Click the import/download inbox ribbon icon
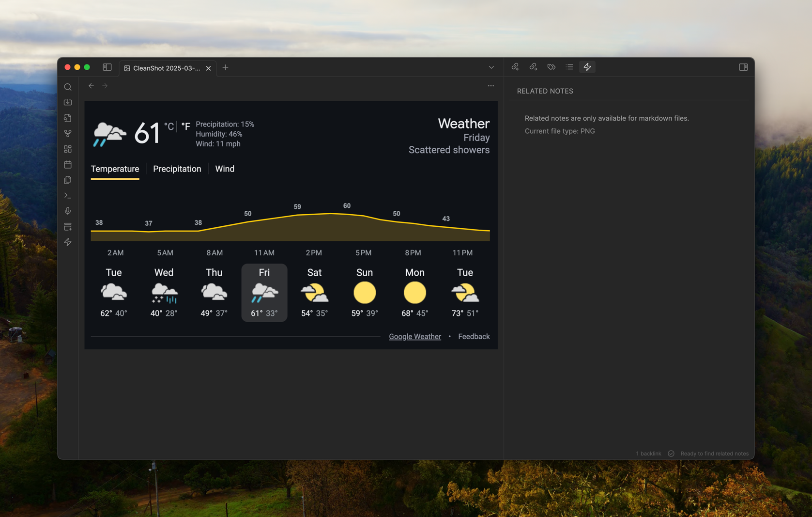Viewport: 812px width, 517px height. [68, 103]
